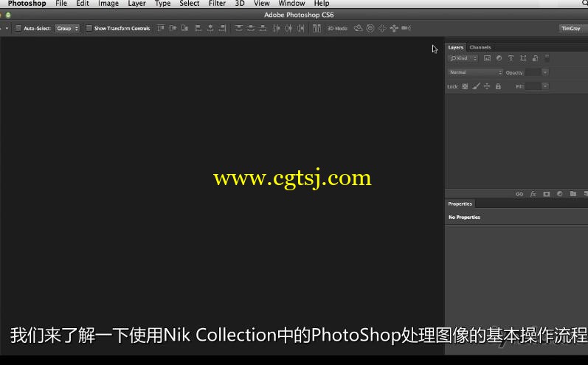Click the Link Layers icon
Image resolution: width=588 pixels, height=365 pixels.
(x=519, y=194)
